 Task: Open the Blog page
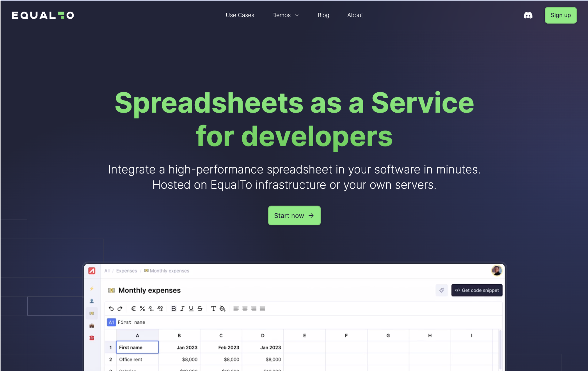323,15
